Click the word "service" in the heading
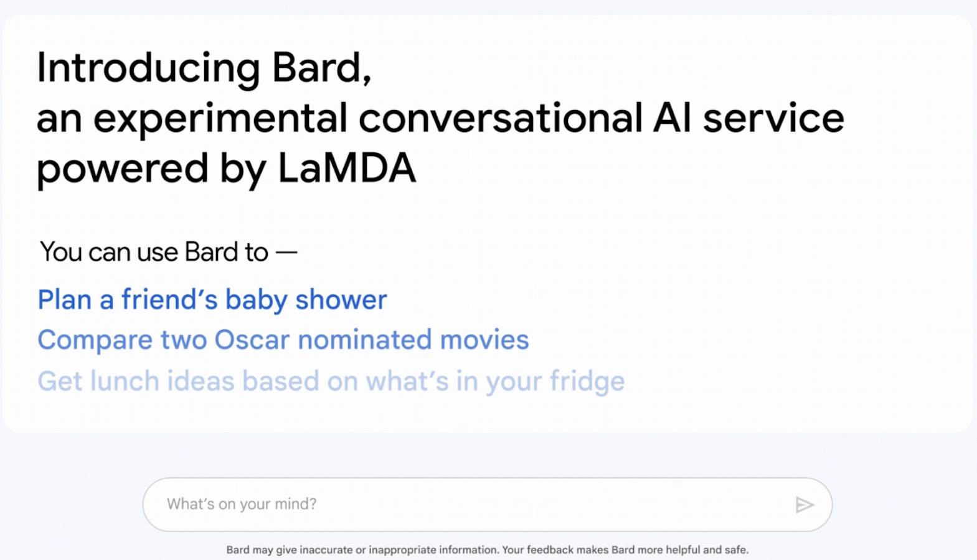 [x=773, y=118]
